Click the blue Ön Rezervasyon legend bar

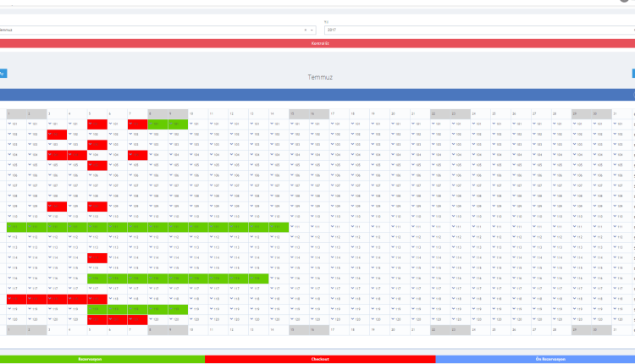(x=535, y=359)
